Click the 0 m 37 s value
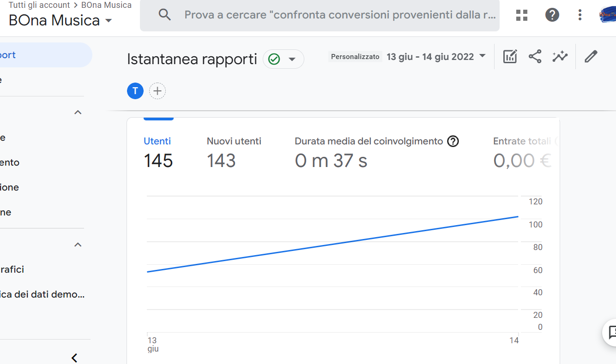This screenshot has height=364, width=616. (331, 161)
